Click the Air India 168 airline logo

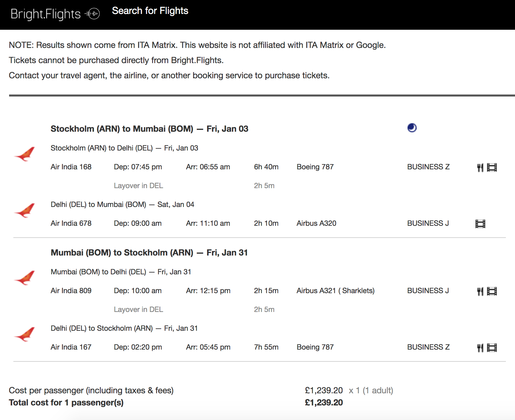[x=25, y=154]
